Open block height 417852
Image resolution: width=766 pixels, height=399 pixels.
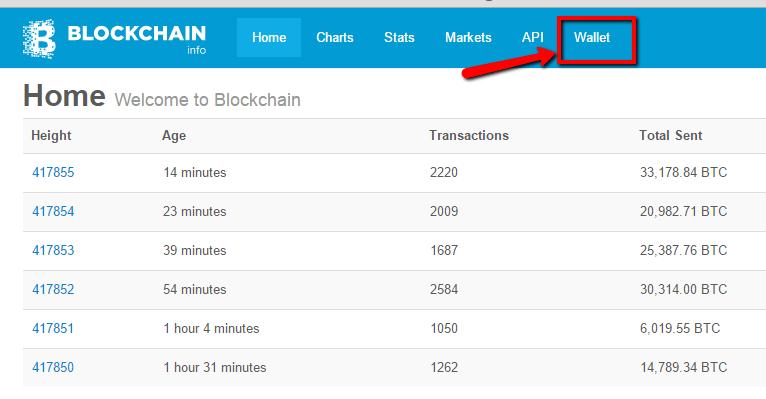tap(53, 290)
